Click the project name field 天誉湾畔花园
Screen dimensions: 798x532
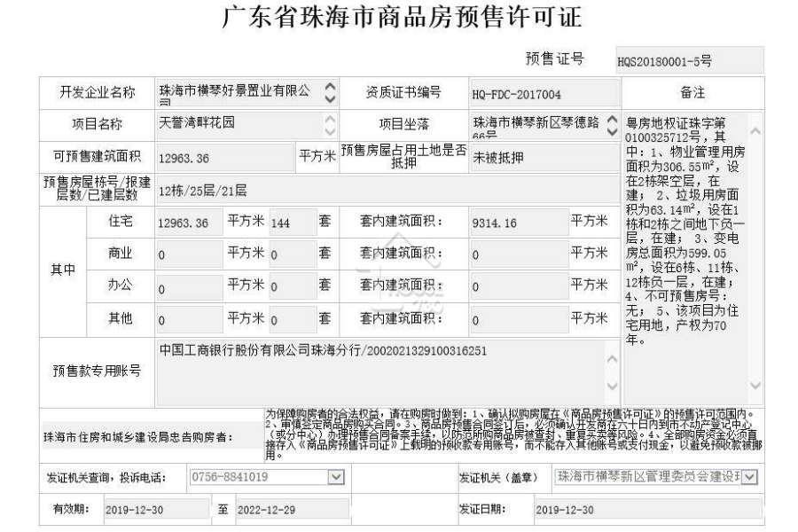pyautogui.click(x=246, y=125)
